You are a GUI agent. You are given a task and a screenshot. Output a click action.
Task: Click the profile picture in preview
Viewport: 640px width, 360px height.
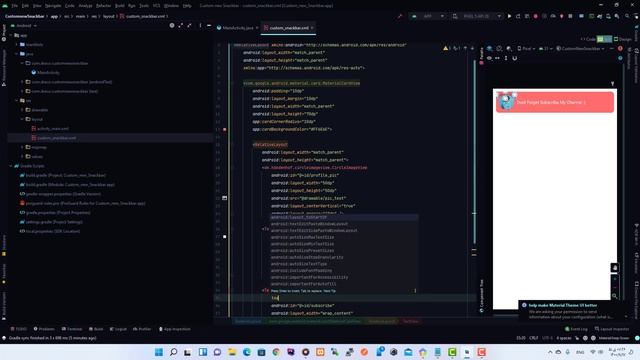[x=506, y=102]
